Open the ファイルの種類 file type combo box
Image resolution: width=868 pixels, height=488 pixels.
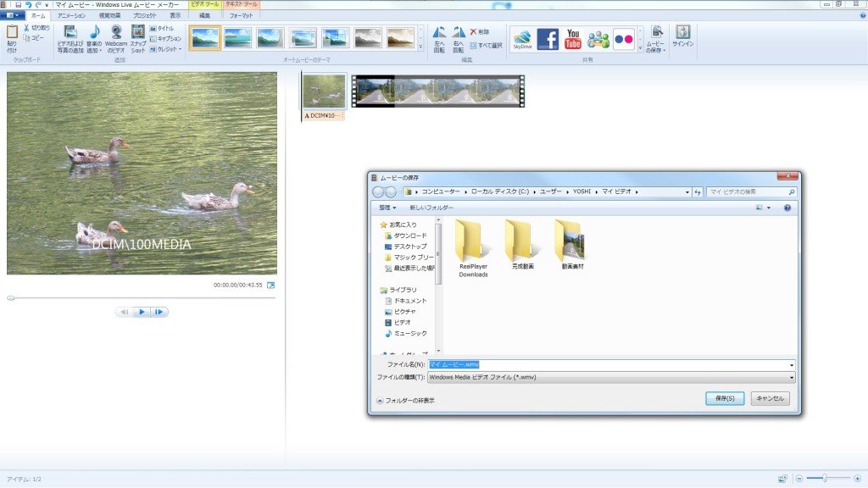pos(611,377)
